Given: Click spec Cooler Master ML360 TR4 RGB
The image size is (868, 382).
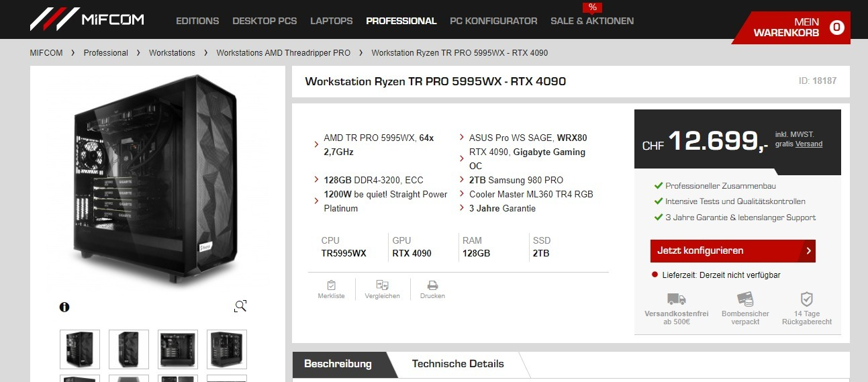Looking at the screenshot, I should pyautogui.click(x=531, y=194).
